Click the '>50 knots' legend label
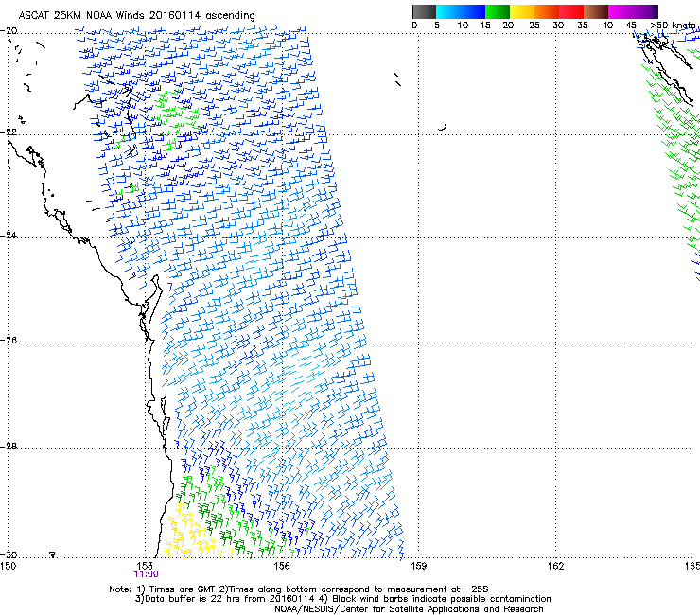This screenshot has width=700, height=615. [673, 26]
